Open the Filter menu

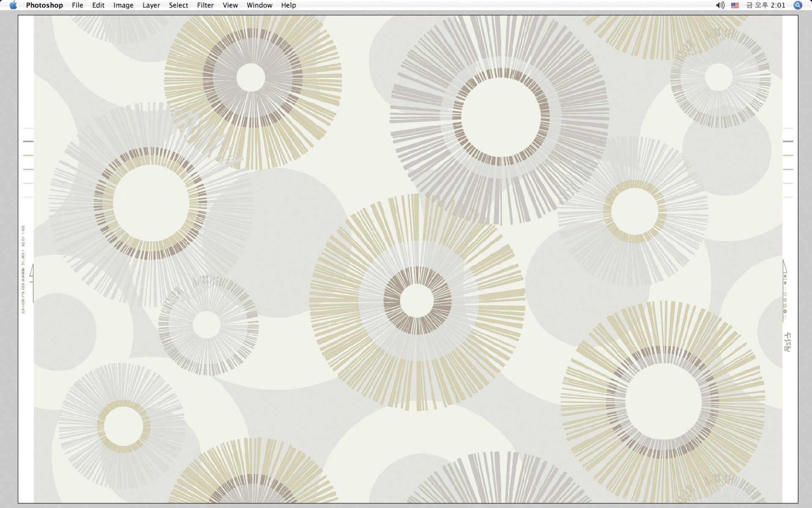click(x=205, y=5)
